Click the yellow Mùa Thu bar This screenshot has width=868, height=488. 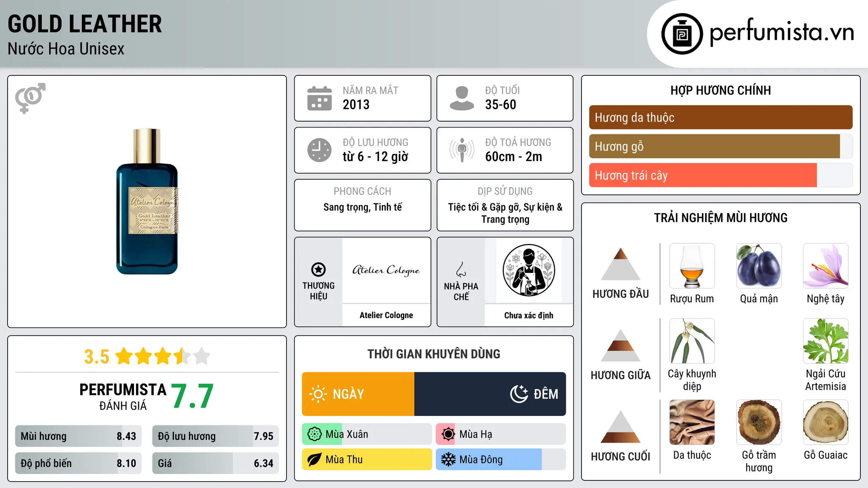coord(367,460)
